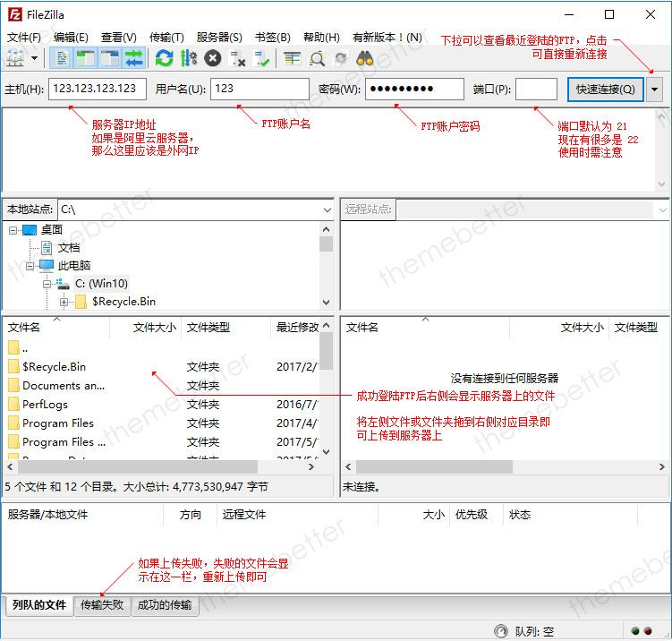This screenshot has width=672, height=641.
Task: Open the local site path dropdown
Action: [326, 209]
